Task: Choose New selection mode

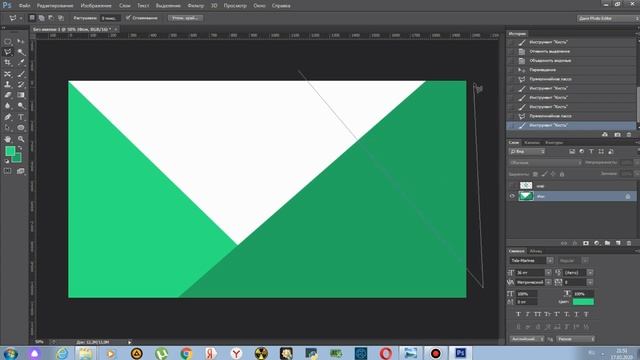Action: (32, 18)
